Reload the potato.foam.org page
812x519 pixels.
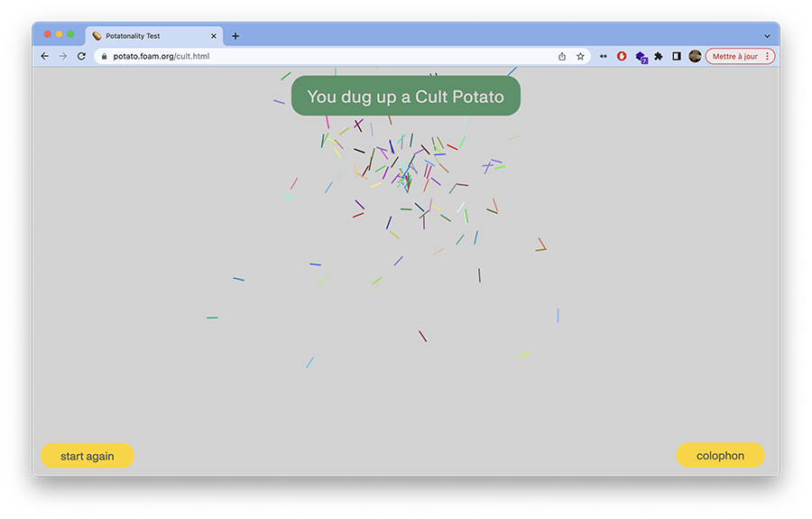[81, 56]
